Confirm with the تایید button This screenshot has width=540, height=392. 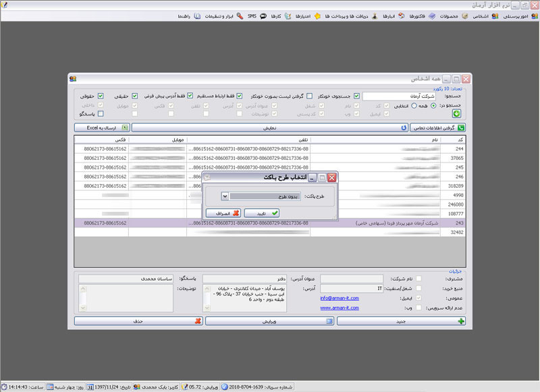click(262, 213)
